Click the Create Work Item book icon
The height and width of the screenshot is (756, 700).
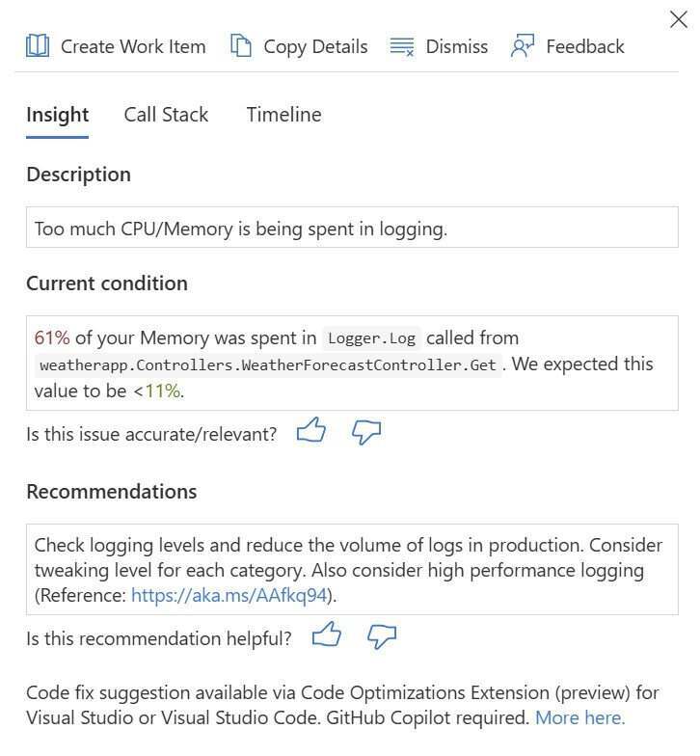(x=38, y=46)
